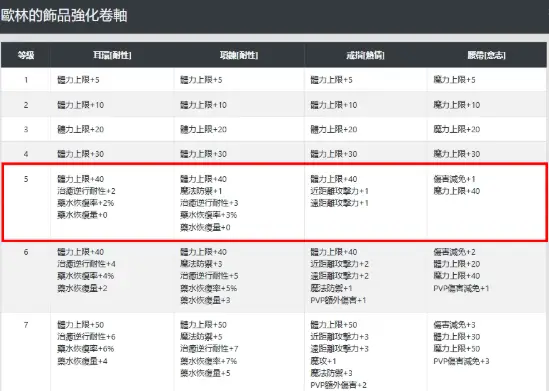
Task: Click the 魔力上限+50 text
Action: pos(457,349)
